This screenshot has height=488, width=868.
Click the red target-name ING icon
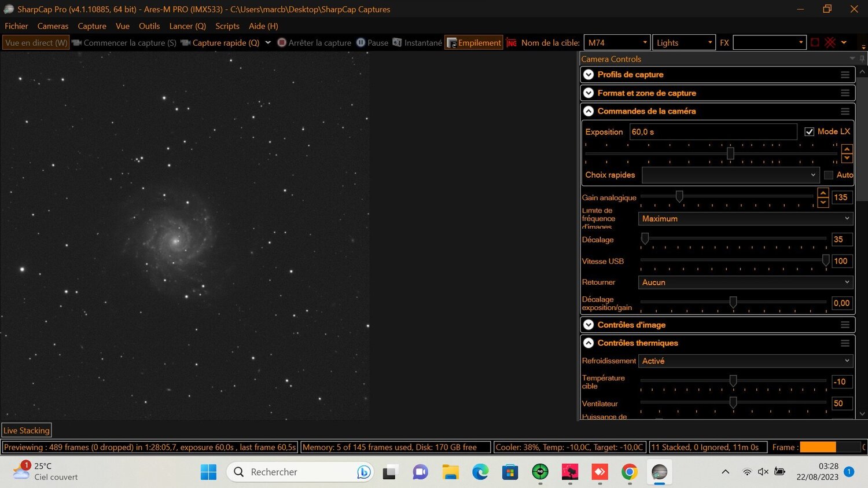point(512,43)
